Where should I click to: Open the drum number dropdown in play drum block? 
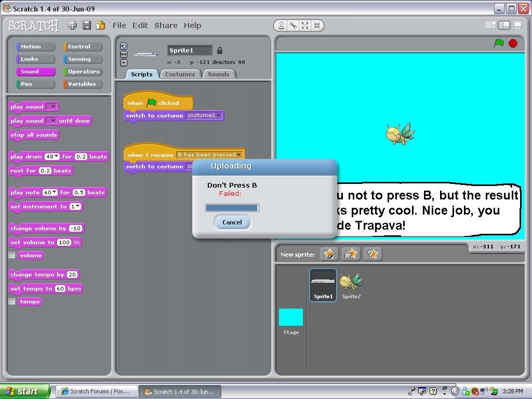tap(55, 156)
